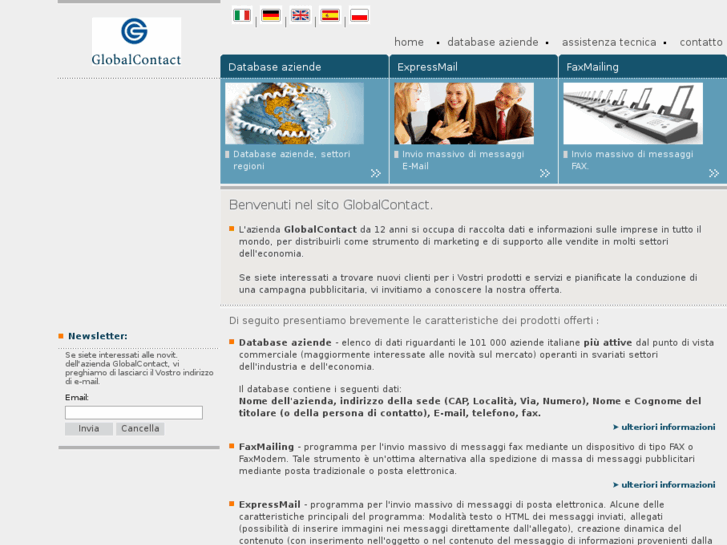Click 'Benvenuti nel sito GlobalContact.' heading
Viewport: 727px width, 545px height.
[331, 205]
